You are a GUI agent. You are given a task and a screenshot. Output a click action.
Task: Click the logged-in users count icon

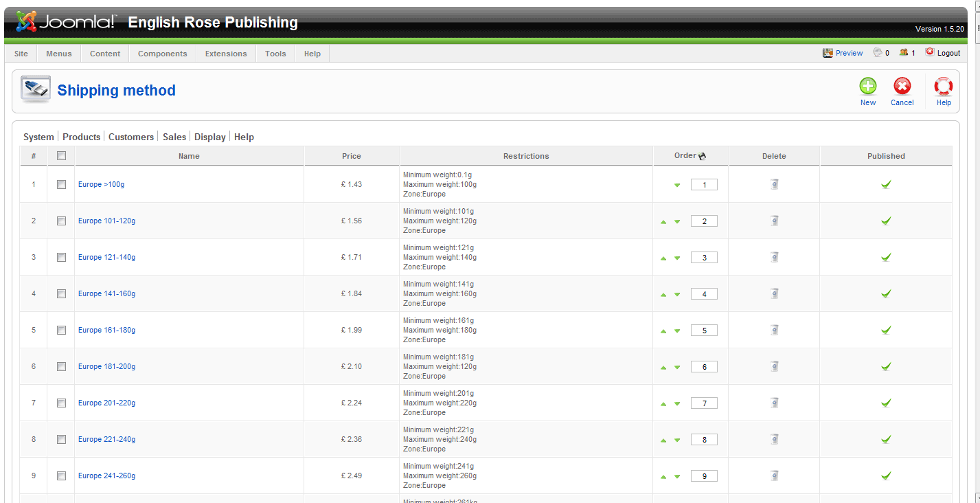[904, 53]
